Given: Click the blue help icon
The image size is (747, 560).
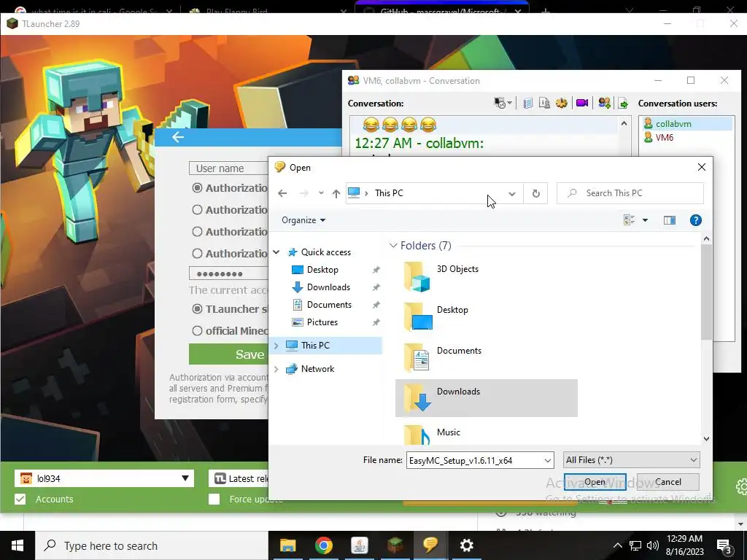Looking at the screenshot, I should (x=695, y=220).
